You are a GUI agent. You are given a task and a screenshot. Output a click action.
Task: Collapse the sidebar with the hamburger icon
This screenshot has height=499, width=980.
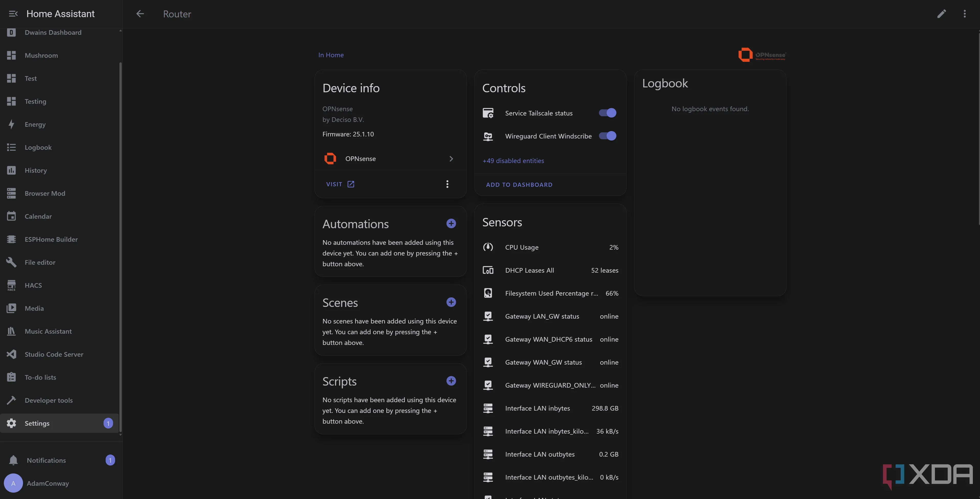(x=13, y=14)
